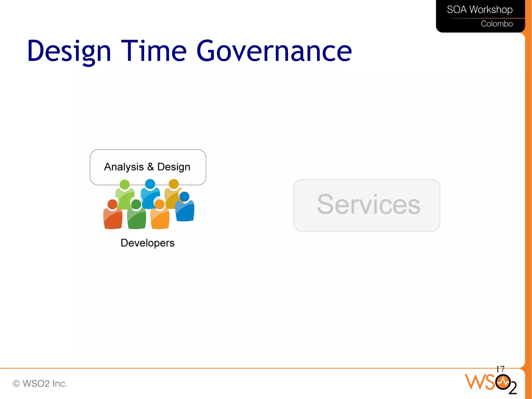Screen dimensions: 532x399
Task: Click the Colombo text
Action: point(497,24)
